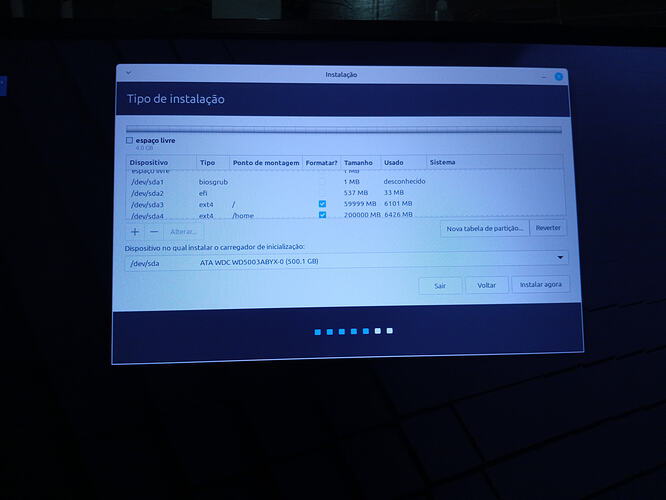Go back with the Voltar button
The image size is (666, 500).
486,285
